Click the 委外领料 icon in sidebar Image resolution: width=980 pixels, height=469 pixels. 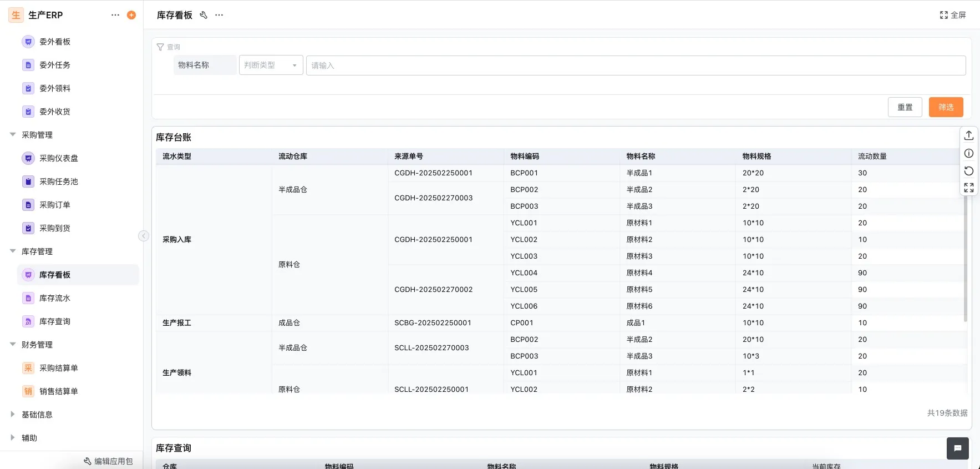(x=28, y=88)
